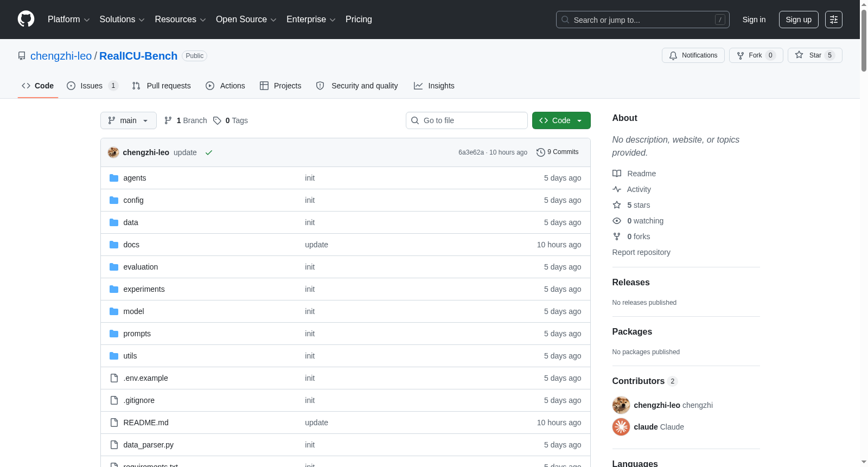Focus the Go to file input
Viewport: 868px width, 467px height.
click(x=467, y=120)
